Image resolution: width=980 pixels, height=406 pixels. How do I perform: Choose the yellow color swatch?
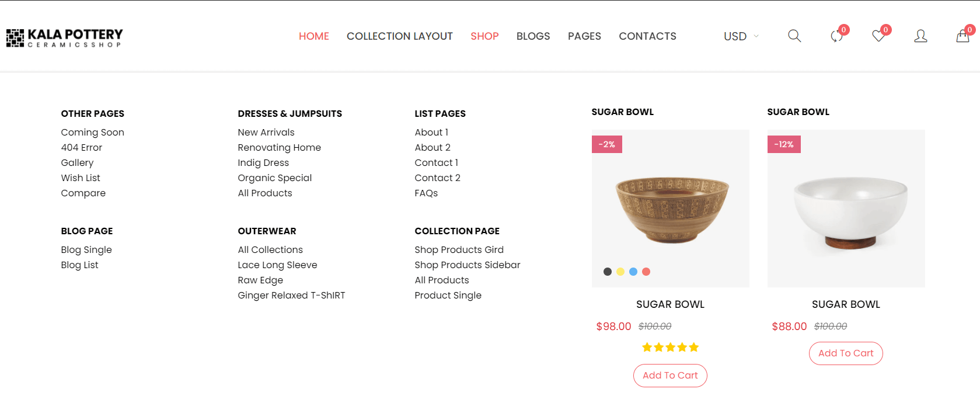pyautogui.click(x=620, y=272)
